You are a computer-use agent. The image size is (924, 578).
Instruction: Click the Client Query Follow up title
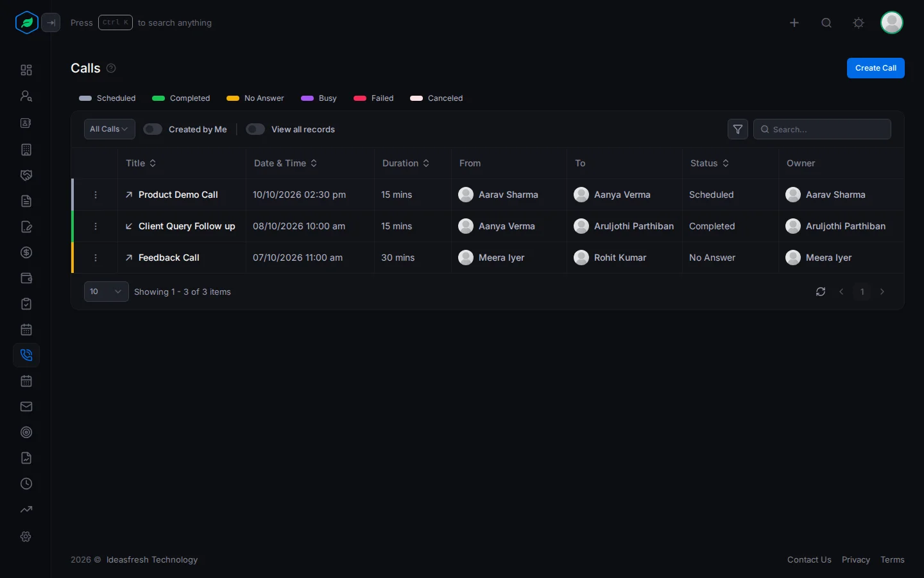coord(187,226)
